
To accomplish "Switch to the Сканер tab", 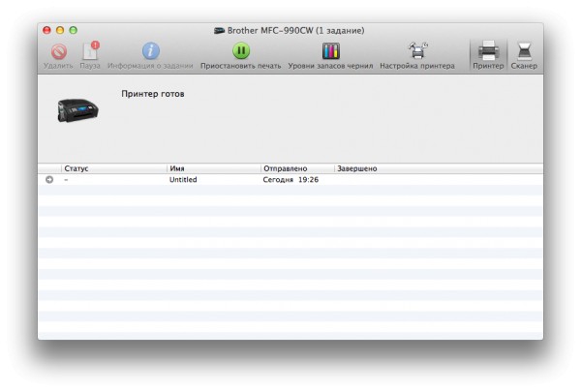I will [x=524, y=54].
